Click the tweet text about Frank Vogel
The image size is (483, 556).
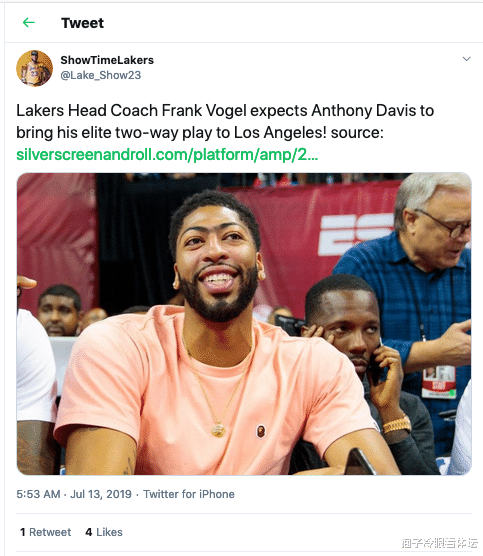coord(225,122)
